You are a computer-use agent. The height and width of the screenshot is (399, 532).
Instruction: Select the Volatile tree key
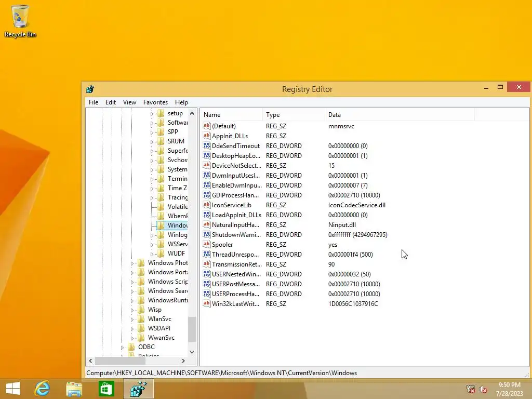[x=177, y=207]
